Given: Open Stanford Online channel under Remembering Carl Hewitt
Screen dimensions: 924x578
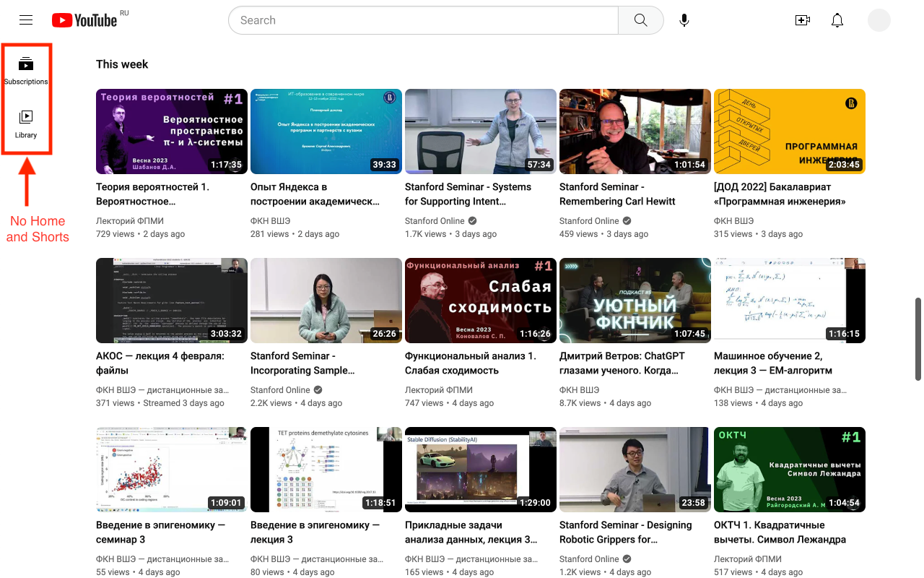Looking at the screenshot, I should click(589, 221).
